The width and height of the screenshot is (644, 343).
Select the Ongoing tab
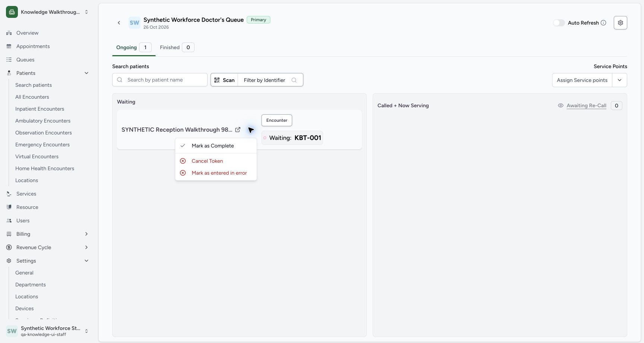tap(133, 47)
